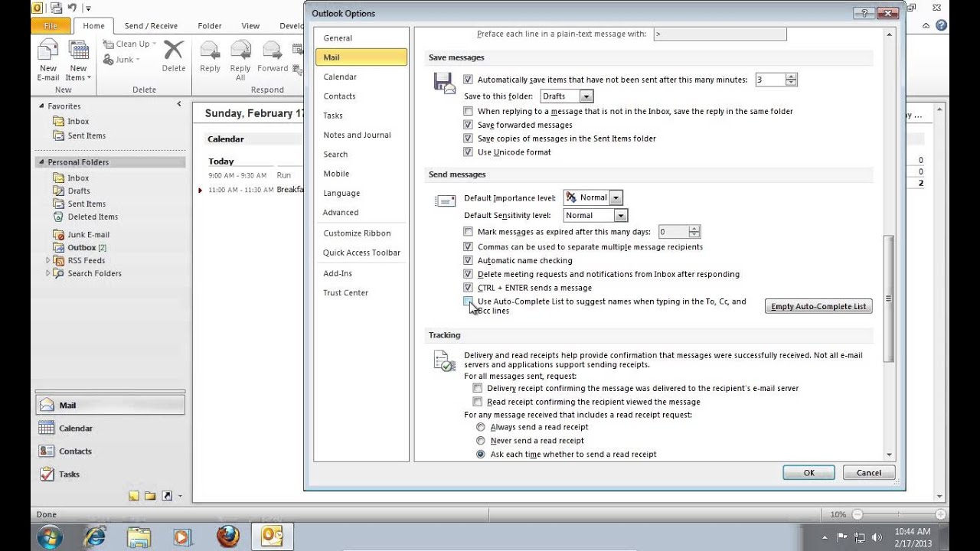The image size is (980, 551).
Task: Click the Outlook Options help button
Action: point(864,13)
